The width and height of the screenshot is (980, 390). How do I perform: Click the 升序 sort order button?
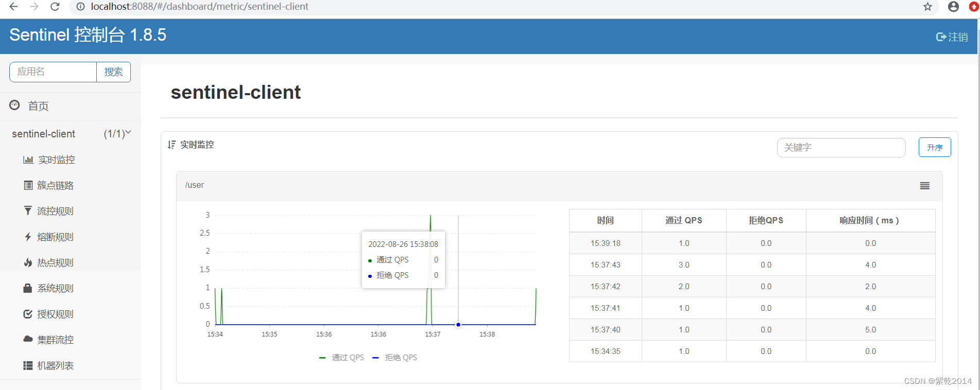coord(935,147)
